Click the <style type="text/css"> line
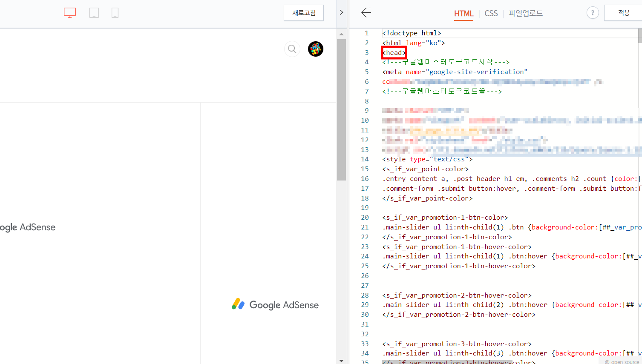642x364 pixels. [427, 159]
